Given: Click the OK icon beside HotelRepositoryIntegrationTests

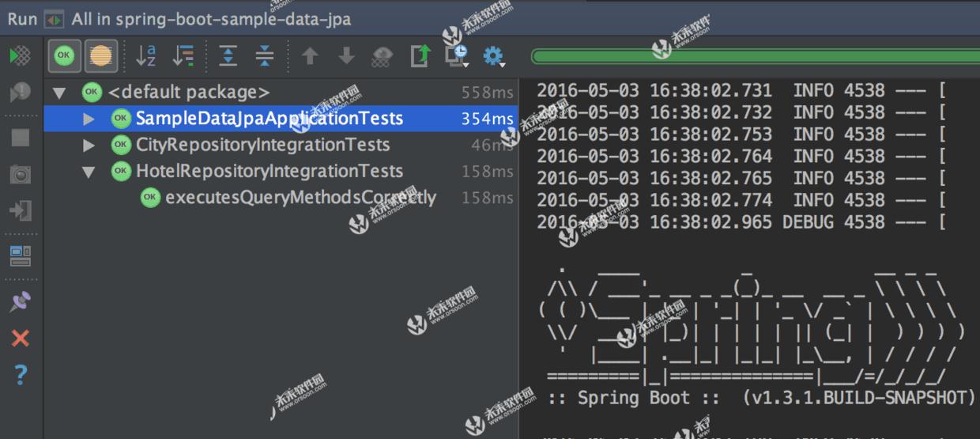Looking at the screenshot, I should pos(121,172).
